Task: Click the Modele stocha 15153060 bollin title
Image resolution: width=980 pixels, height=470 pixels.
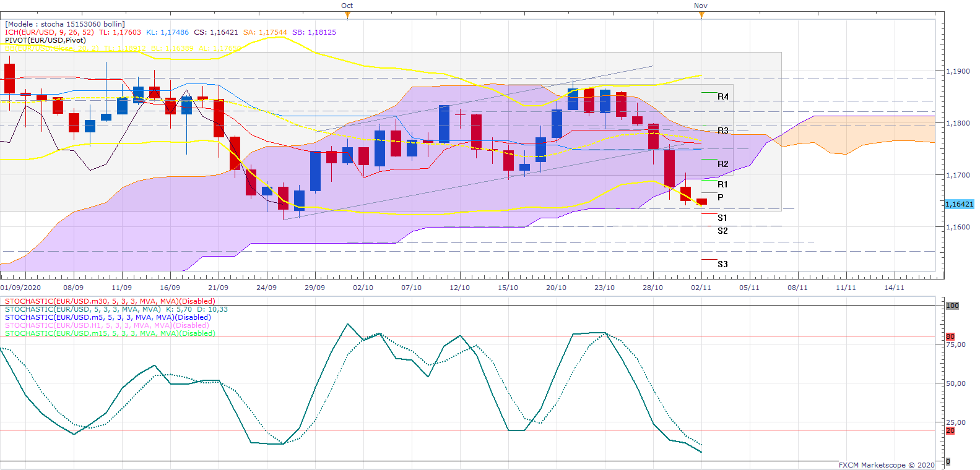Action: [x=65, y=24]
